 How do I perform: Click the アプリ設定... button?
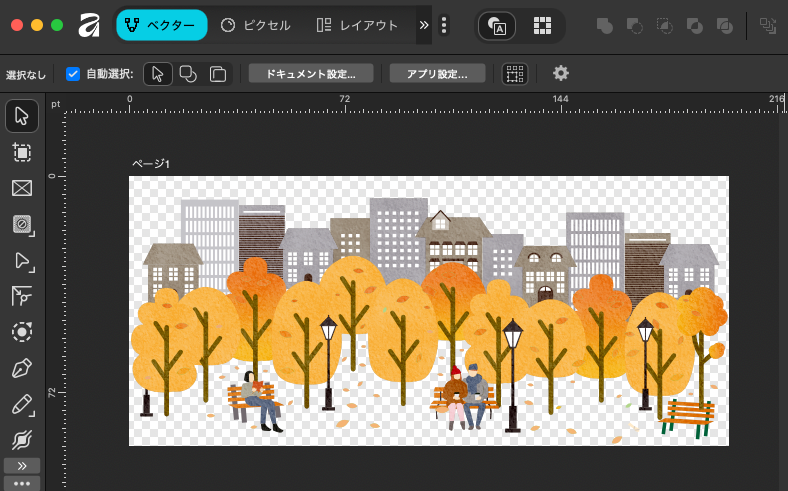[x=437, y=73]
